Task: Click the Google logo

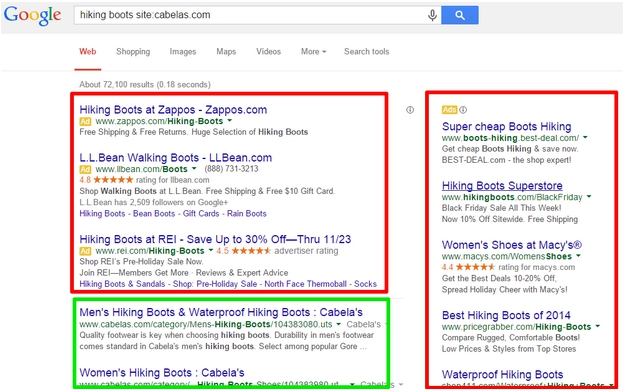Action: 33,15
